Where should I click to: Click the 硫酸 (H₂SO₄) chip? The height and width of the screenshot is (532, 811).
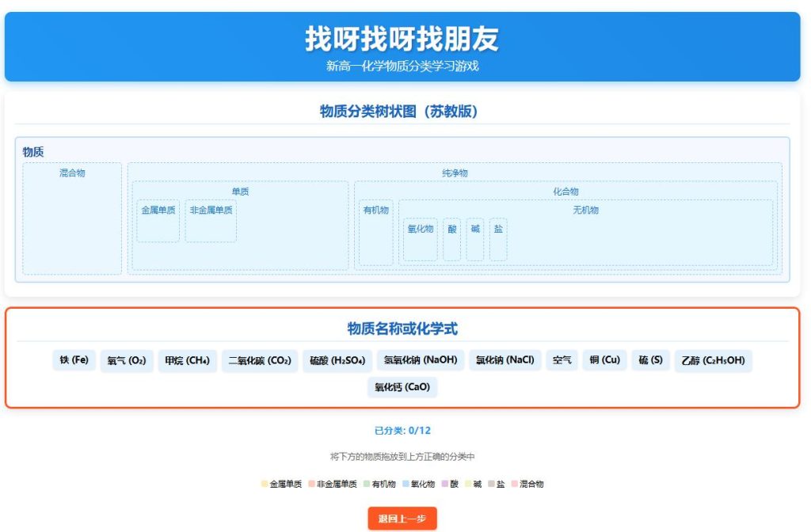(x=337, y=361)
